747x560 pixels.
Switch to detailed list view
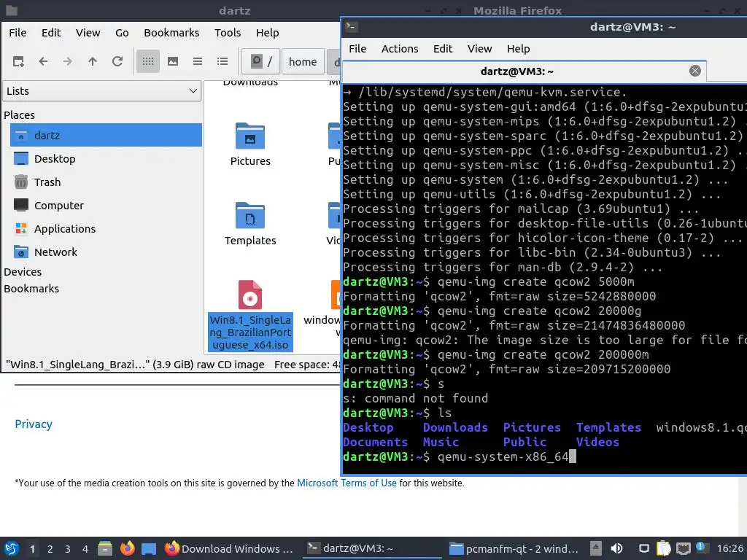click(x=222, y=61)
